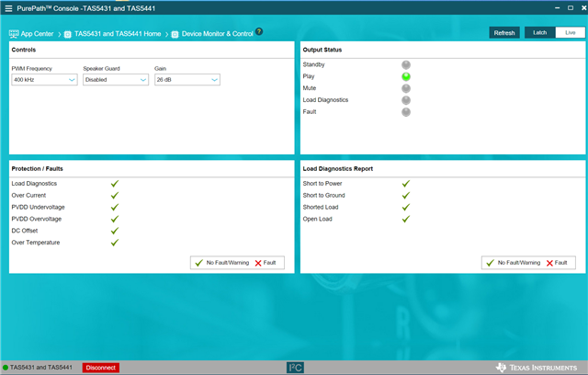This screenshot has height=375, width=588.
Task: Click the Open Load checkmark
Action: [x=406, y=219]
